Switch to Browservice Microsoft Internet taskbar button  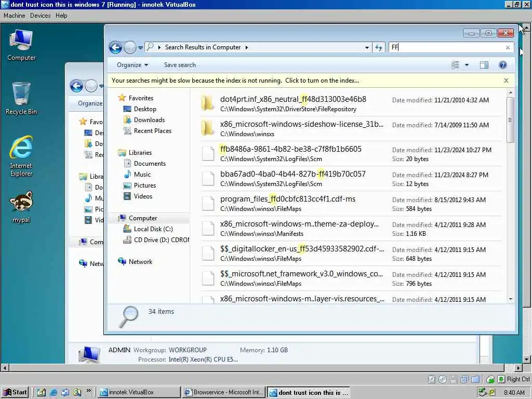[223, 392]
